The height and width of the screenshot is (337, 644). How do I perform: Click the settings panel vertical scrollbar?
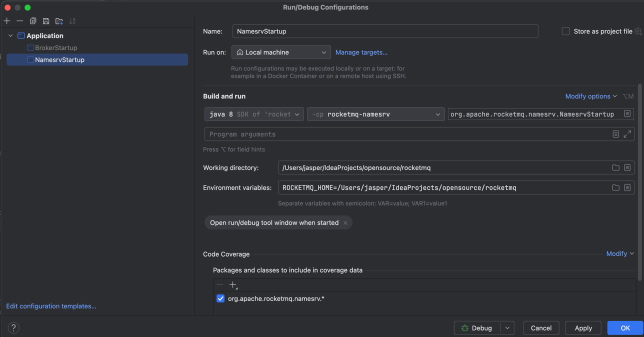640,182
